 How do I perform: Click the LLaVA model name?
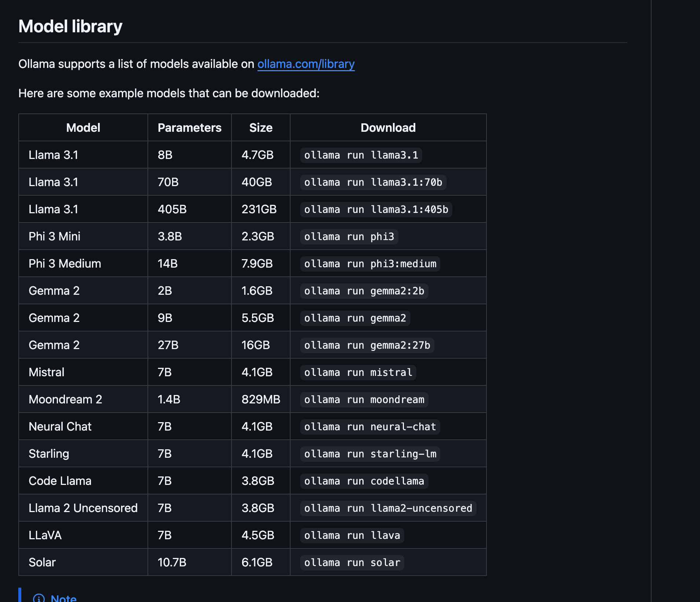click(x=45, y=535)
